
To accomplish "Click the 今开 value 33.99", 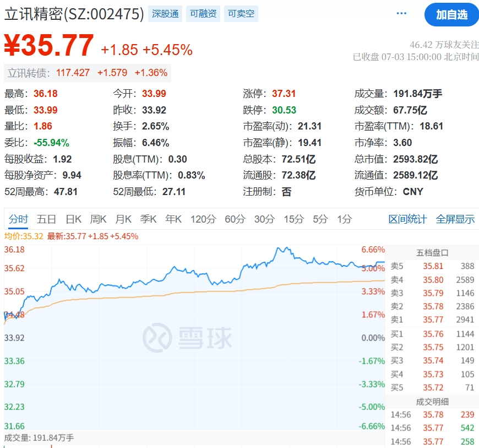I will 154,94.
